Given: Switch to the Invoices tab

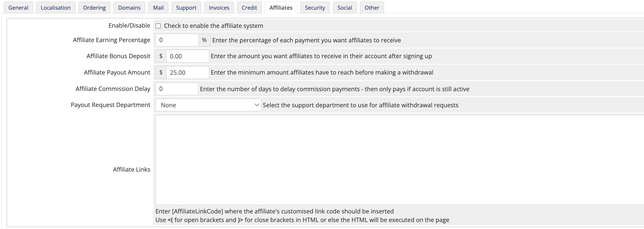Looking at the screenshot, I should click(219, 8).
